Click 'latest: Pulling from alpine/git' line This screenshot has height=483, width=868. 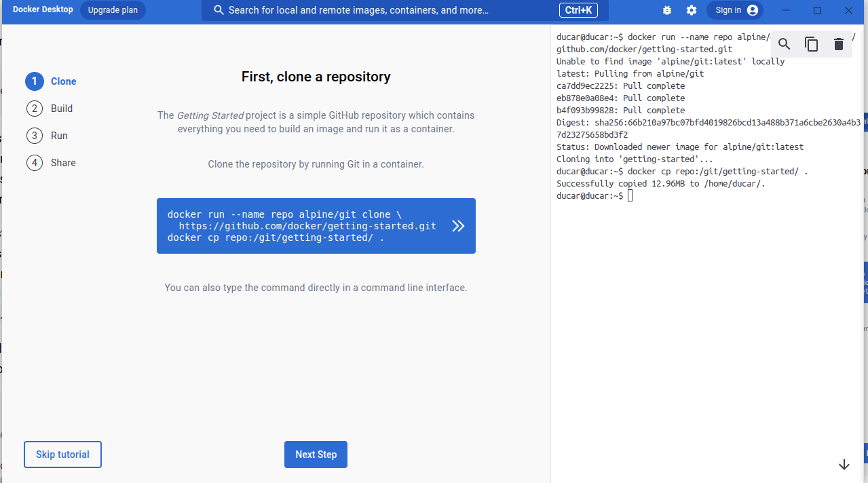click(x=630, y=74)
